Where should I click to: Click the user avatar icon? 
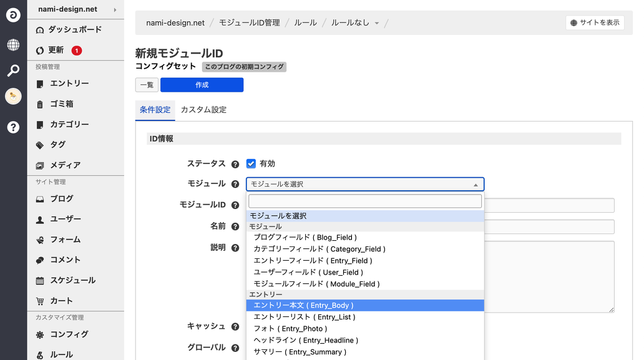pyautogui.click(x=13, y=96)
